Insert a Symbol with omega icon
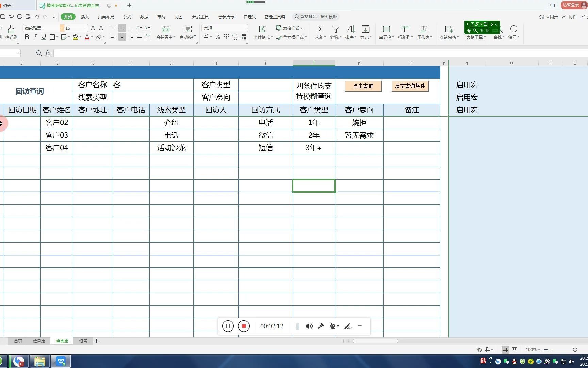Image resolution: width=588 pixels, height=368 pixels. click(514, 29)
